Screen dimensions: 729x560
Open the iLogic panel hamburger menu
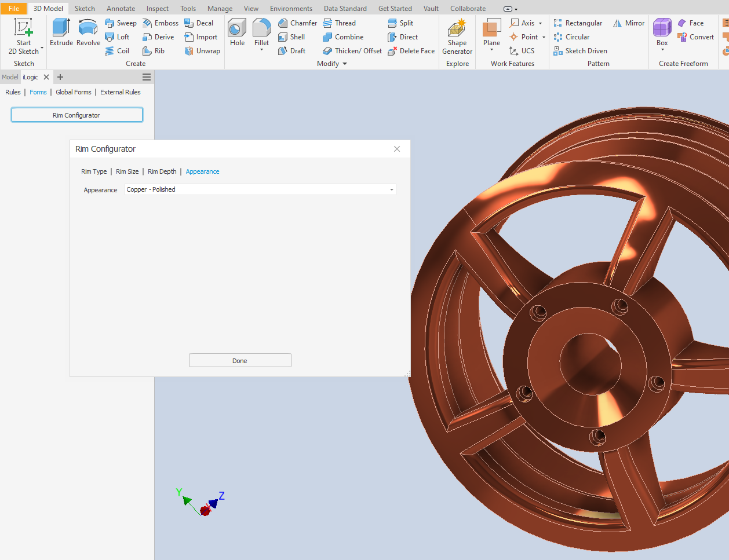(147, 77)
